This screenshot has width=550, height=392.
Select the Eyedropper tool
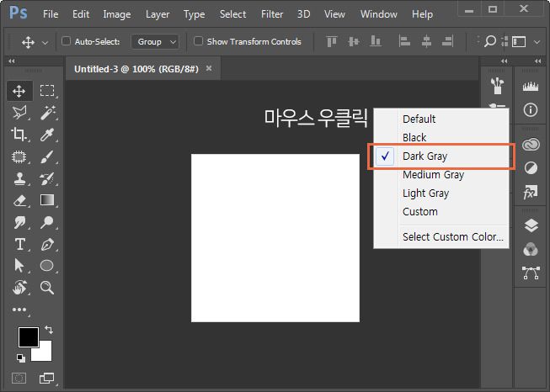pyautogui.click(x=47, y=135)
